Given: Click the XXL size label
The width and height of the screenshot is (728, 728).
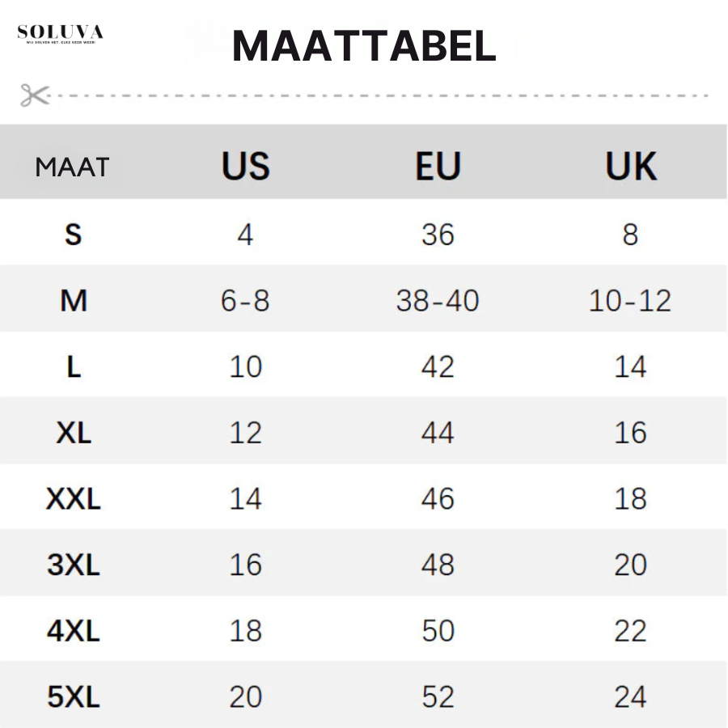Looking at the screenshot, I should (x=74, y=499).
